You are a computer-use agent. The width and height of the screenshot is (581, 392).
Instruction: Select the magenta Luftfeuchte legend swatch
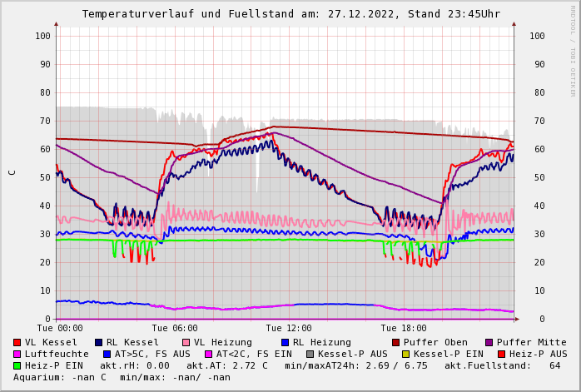(17, 354)
